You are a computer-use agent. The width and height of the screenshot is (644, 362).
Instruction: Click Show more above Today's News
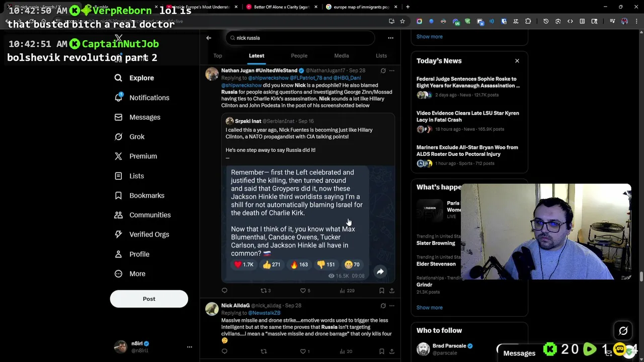(x=429, y=36)
